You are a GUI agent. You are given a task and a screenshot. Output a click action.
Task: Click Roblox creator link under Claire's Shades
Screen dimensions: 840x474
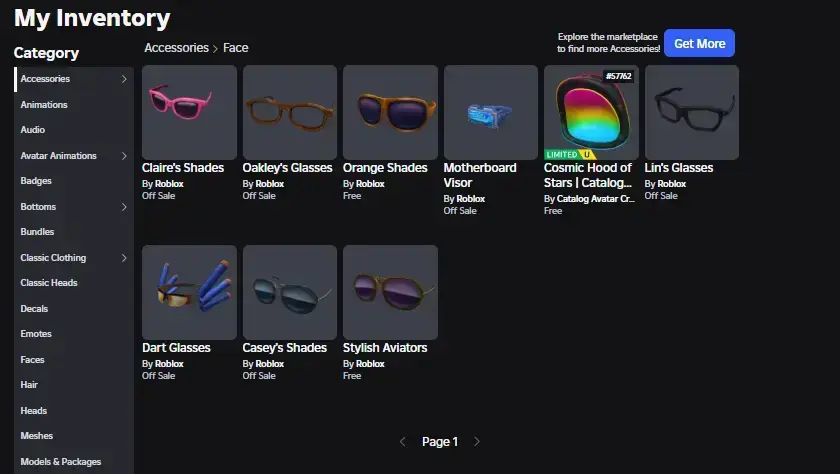point(169,184)
